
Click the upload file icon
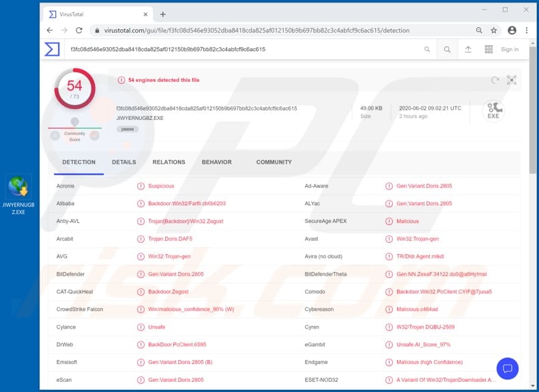click(468, 49)
